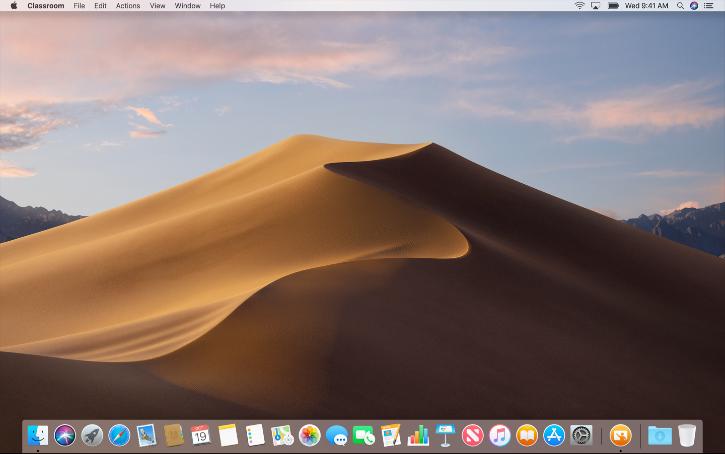Viewport: 725px width, 454px height.
Task: Open the Apple menu
Action: 14,6
